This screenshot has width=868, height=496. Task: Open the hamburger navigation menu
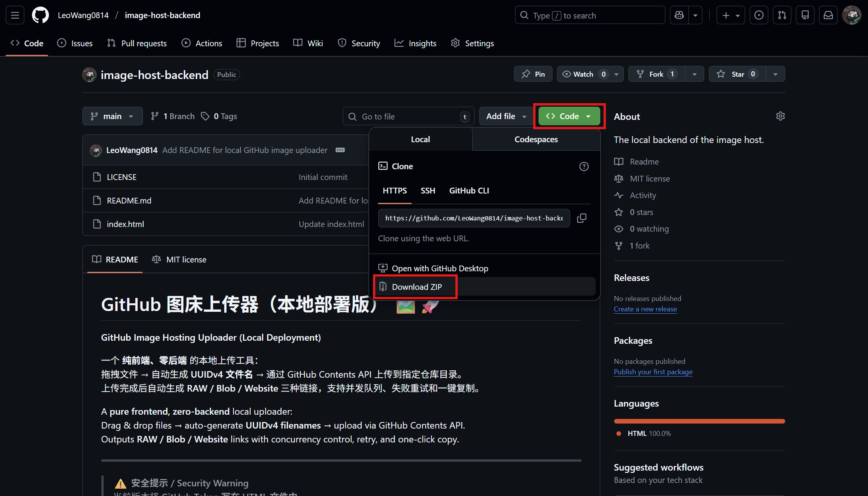[14, 15]
